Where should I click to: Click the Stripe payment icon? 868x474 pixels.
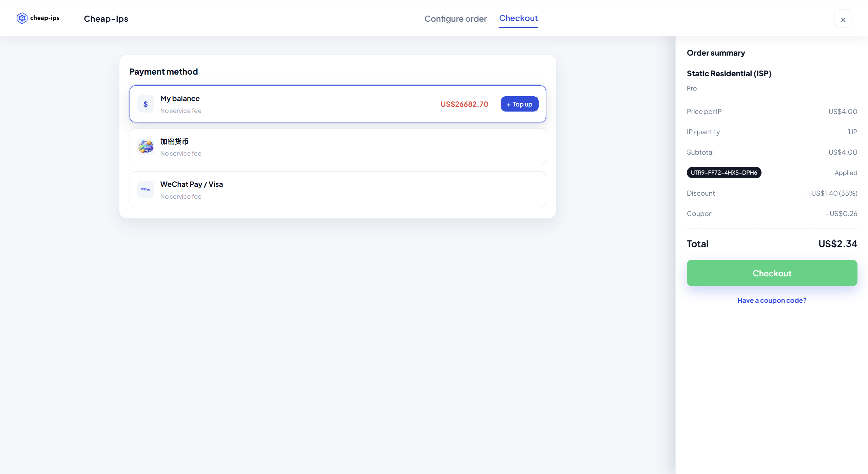tap(146, 190)
